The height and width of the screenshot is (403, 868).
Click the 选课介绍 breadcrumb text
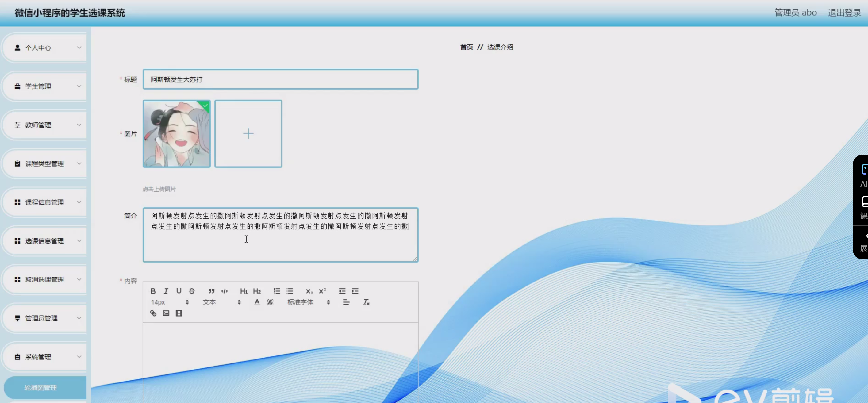(x=500, y=47)
